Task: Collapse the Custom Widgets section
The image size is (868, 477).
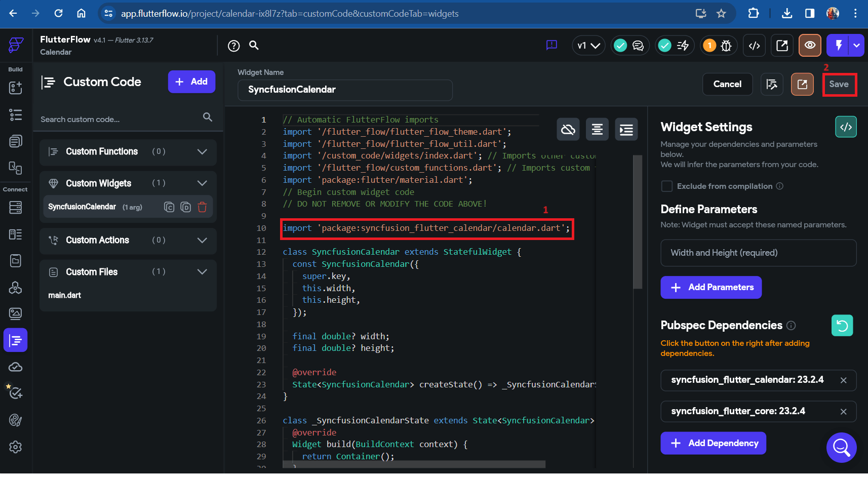Action: (x=202, y=183)
